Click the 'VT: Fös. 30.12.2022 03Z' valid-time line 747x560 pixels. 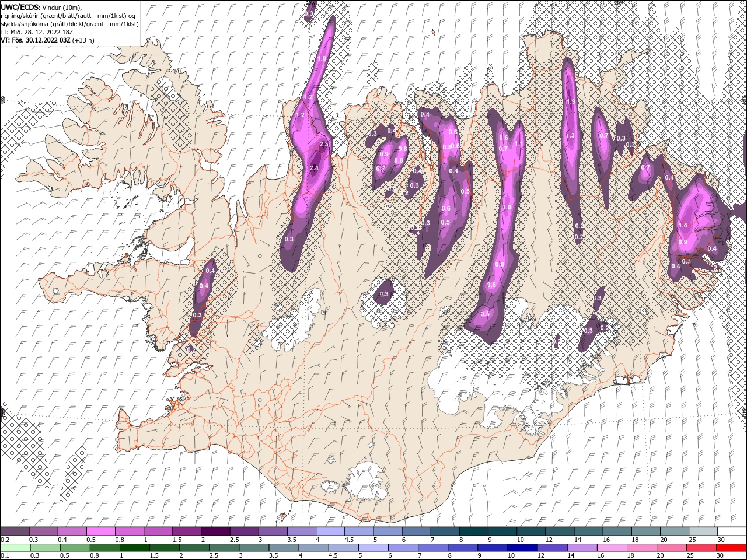point(47,40)
